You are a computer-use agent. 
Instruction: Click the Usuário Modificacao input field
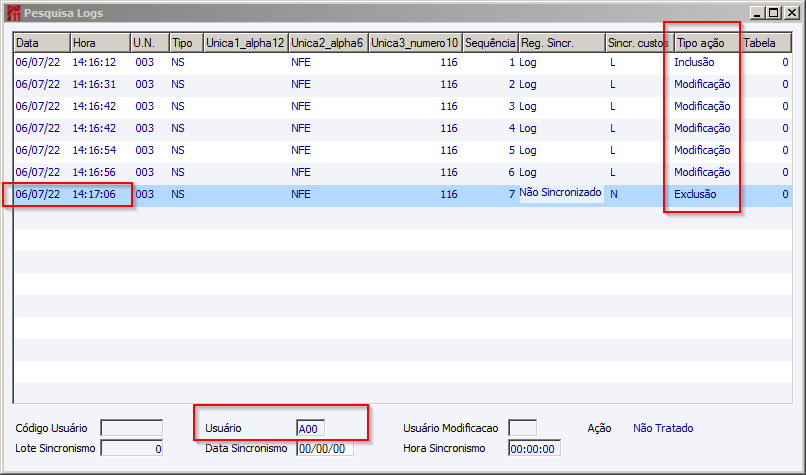click(522, 428)
